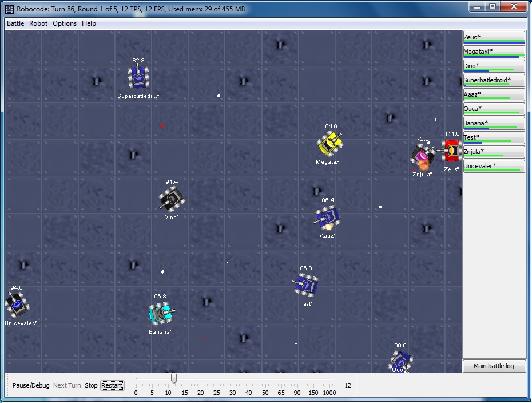Click the Superbatledroid tank on the battlefield
Viewport: 532px width, 403px height.
point(138,77)
